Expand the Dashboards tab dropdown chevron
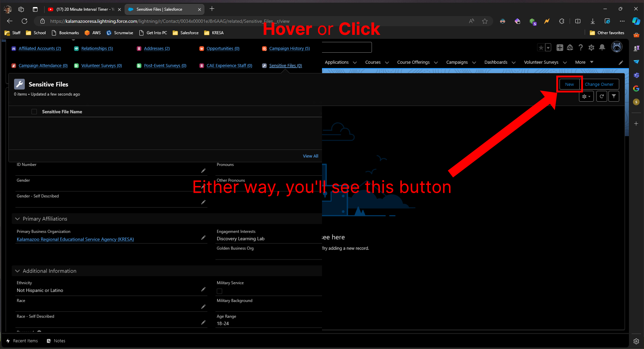This screenshot has height=349, width=644. (x=514, y=62)
